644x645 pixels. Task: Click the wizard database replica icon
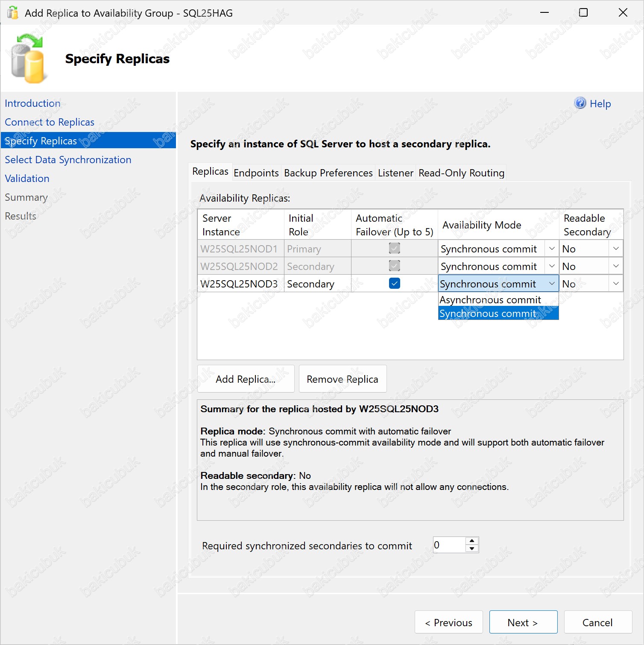pos(28,59)
